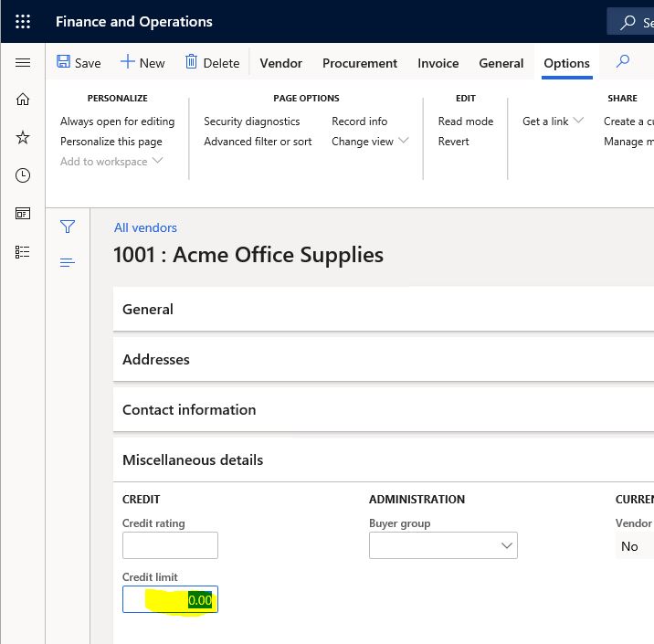Image resolution: width=654 pixels, height=644 pixels.
Task: Expand the General fast tab
Action: (384, 309)
